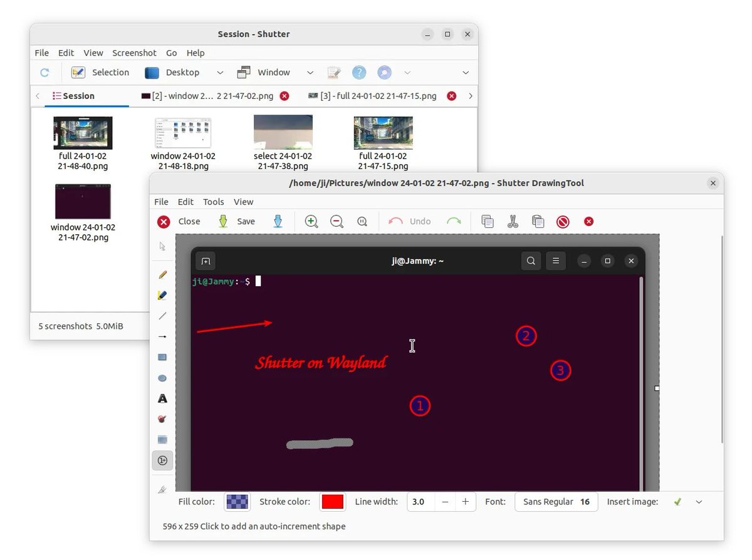Screen dimensions: 752x560
Task: Change the Stroke color swatch
Action: (332, 502)
